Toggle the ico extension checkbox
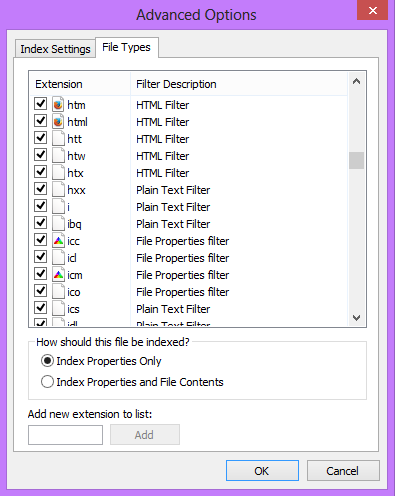 41,291
